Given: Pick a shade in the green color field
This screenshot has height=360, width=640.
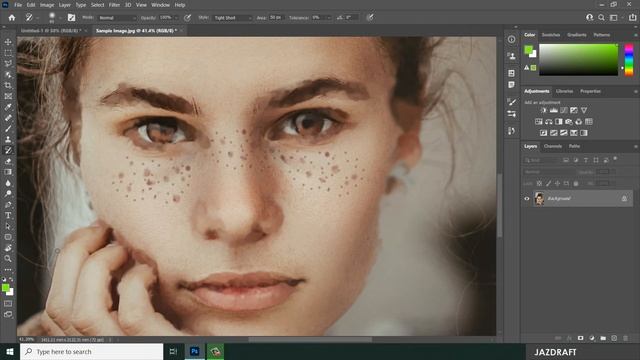Looking at the screenshot, I should 578,60.
